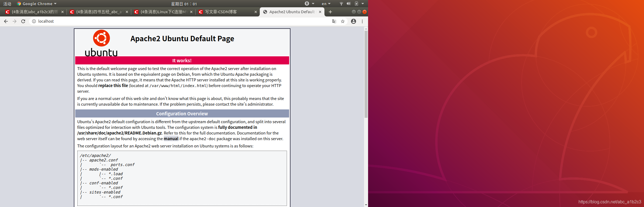Click the Apache2 Ubuntu Default Page heading

[182, 39]
